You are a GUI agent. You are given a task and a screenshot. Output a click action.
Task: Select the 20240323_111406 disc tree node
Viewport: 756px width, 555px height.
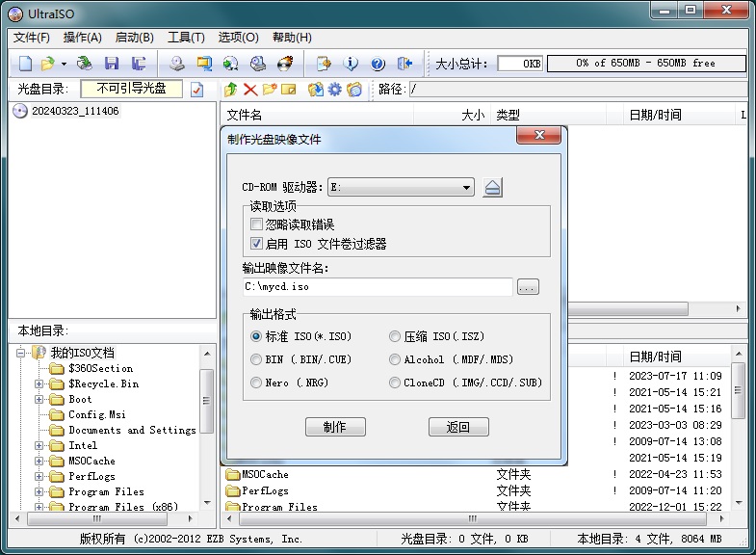tap(75, 111)
